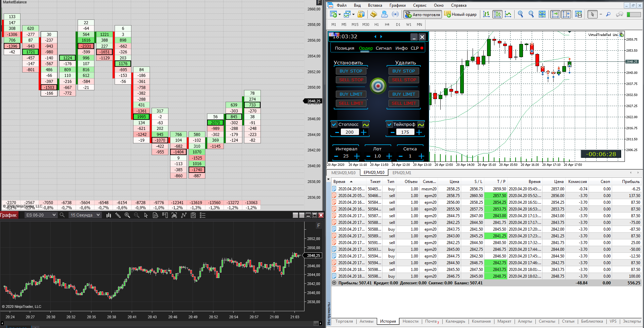Switch to the EPM20,M1 chart tab
Viewport: 644px width, 328px height.
(402, 173)
